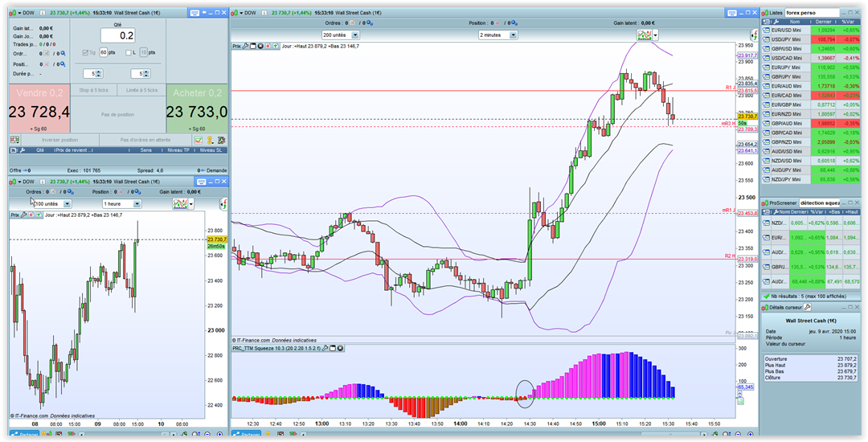This screenshot has width=868, height=442.
Task: Adjust the right 5 ticks stepper arrows
Action: (146, 74)
